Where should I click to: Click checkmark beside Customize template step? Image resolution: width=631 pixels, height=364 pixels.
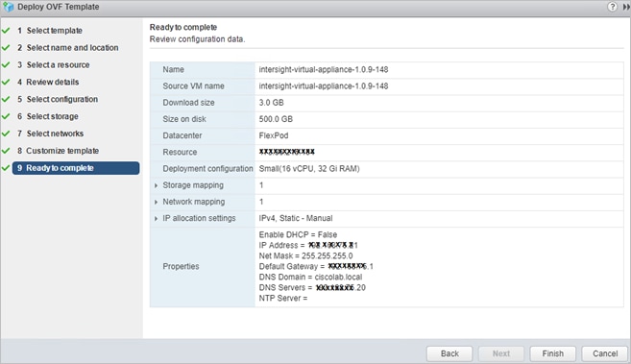(x=6, y=151)
